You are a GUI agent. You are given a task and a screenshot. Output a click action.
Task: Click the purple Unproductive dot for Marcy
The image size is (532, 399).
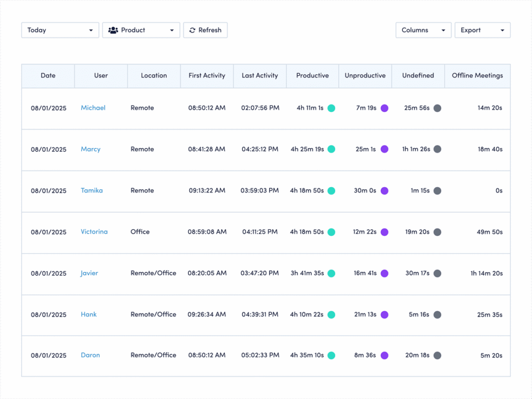[x=384, y=149]
